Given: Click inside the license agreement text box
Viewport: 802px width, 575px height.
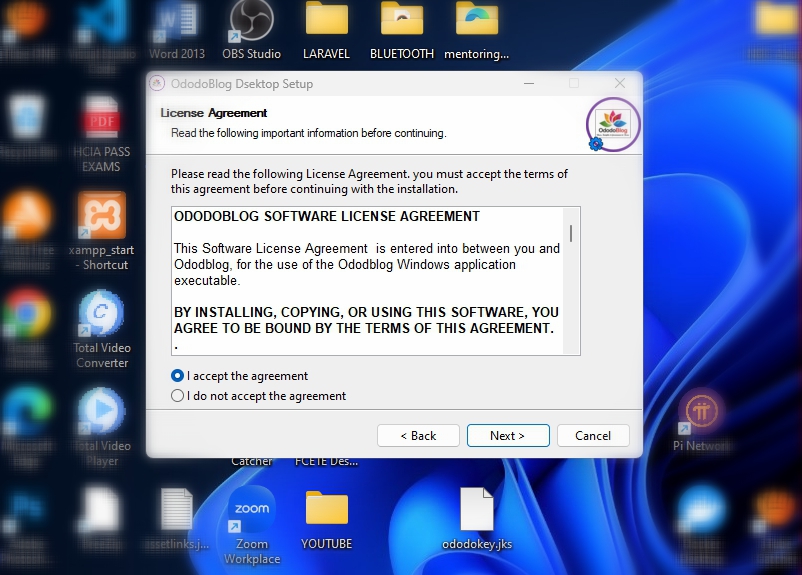Looking at the screenshot, I should 365,280.
